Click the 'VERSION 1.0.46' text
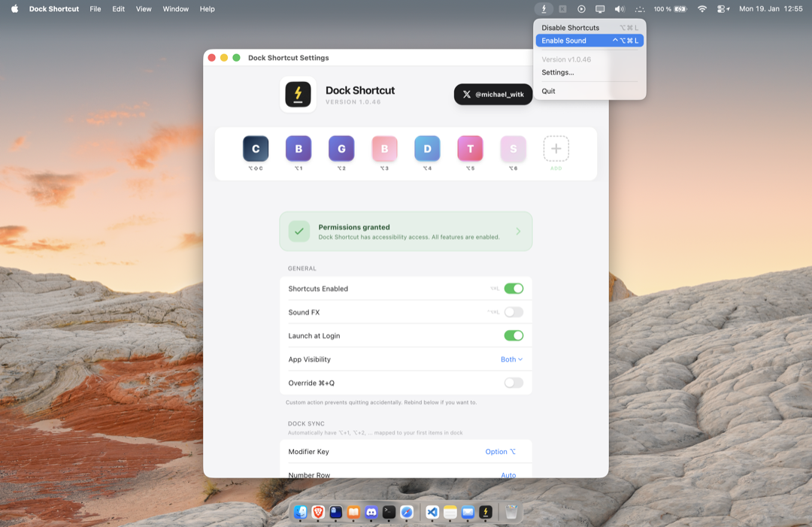This screenshot has width=812, height=527. tap(353, 102)
